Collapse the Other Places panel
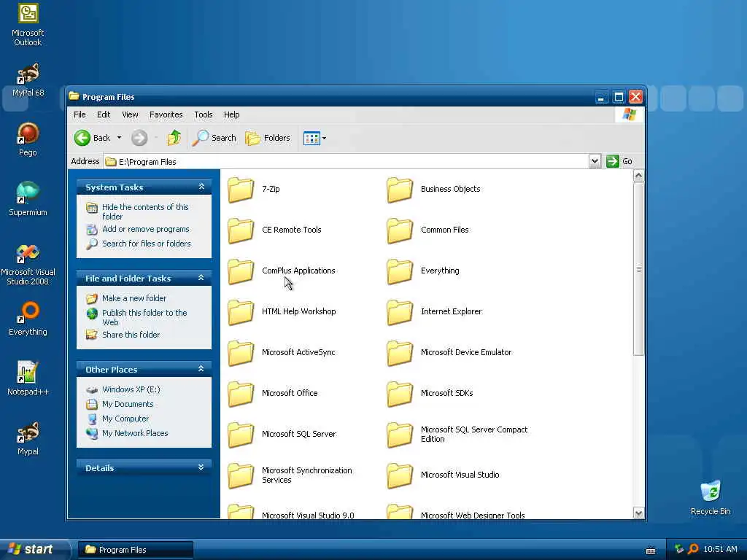 pos(201,369)
